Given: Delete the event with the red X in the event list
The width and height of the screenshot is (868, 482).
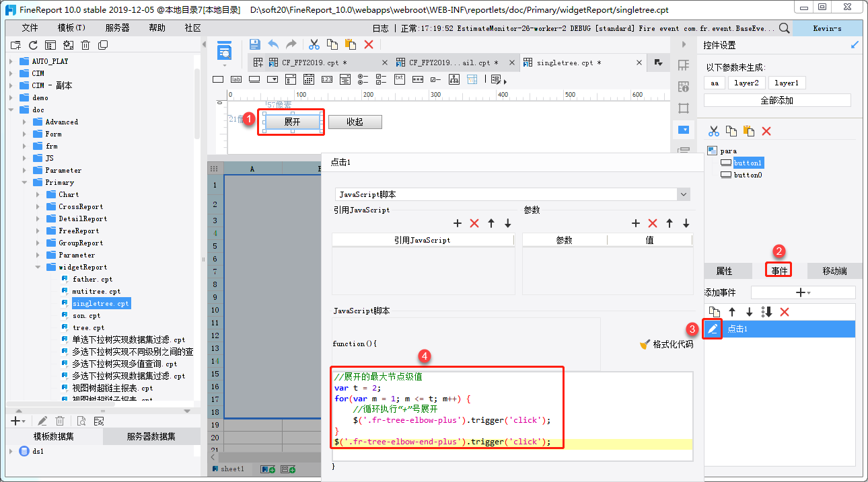Looking at the screenshot, I should pyautogui.click(x=784, y=312).
